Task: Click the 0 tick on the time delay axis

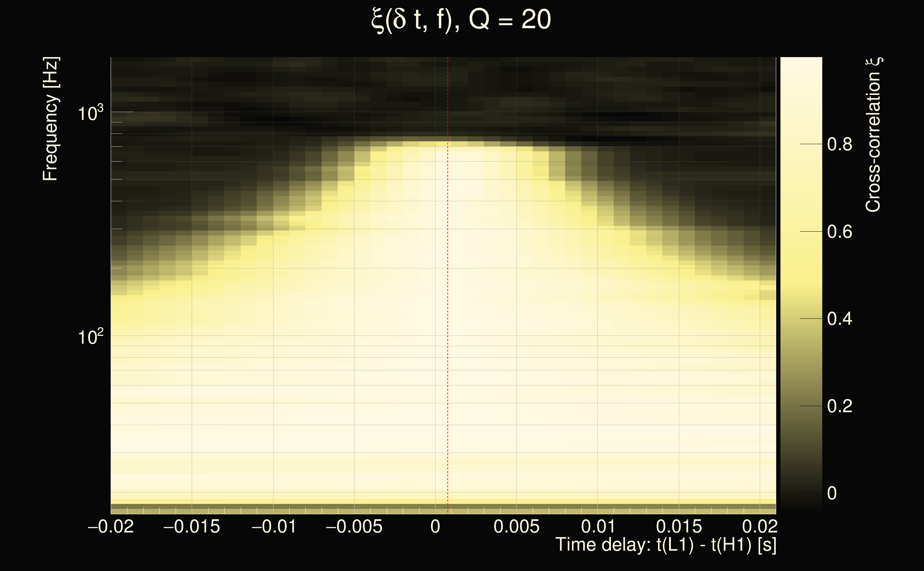Action: click(435, 526)
